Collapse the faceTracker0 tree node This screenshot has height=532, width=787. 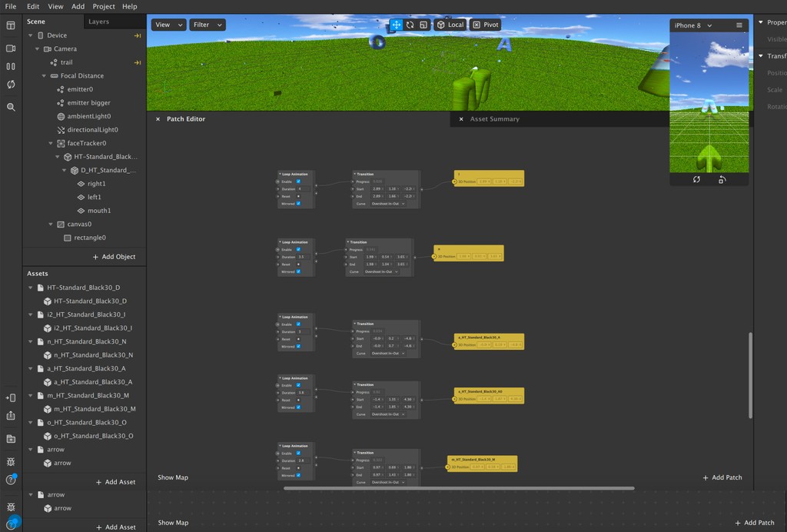[x=51, y=143]
